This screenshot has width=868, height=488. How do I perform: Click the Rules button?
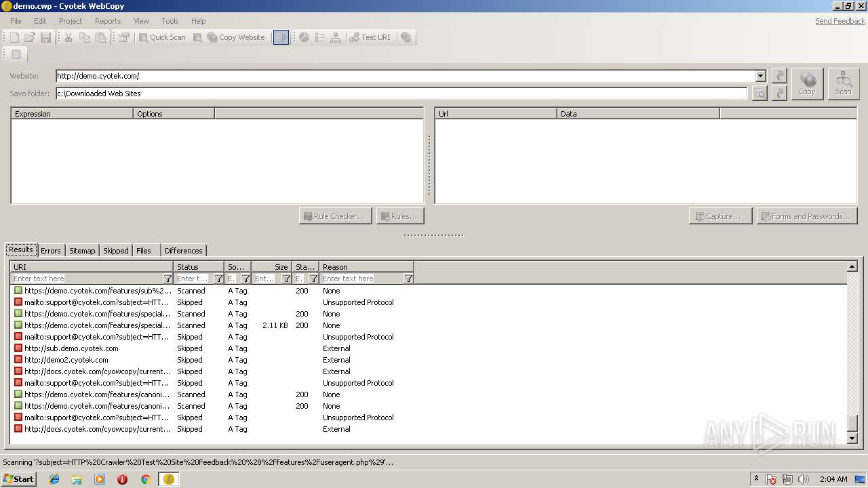[400, 216]
